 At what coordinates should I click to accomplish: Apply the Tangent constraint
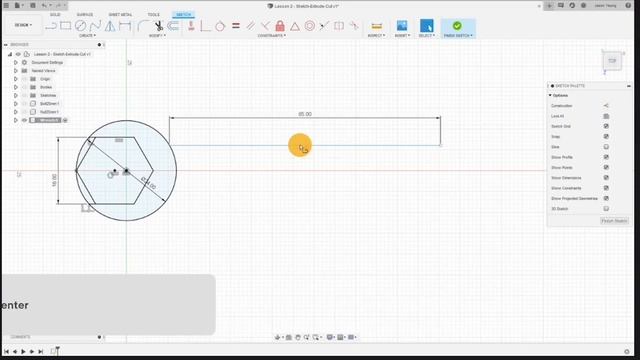[220, 26]
